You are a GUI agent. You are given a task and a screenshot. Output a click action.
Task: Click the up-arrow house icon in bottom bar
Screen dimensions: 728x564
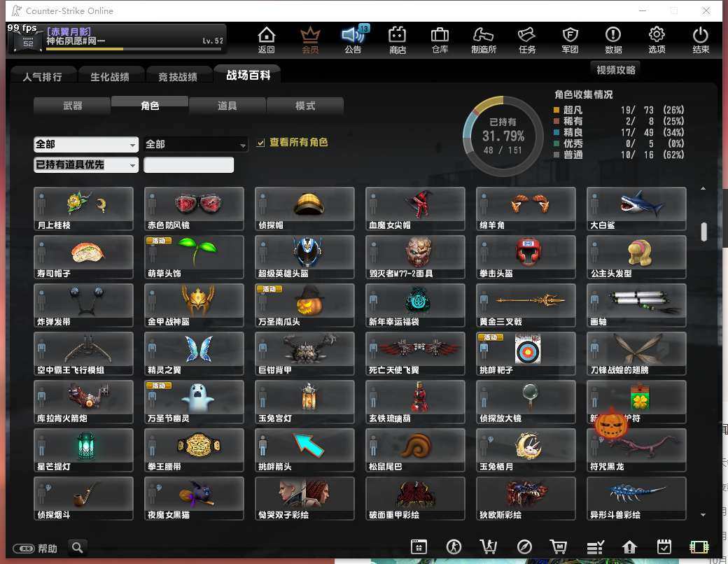point(629,547)
